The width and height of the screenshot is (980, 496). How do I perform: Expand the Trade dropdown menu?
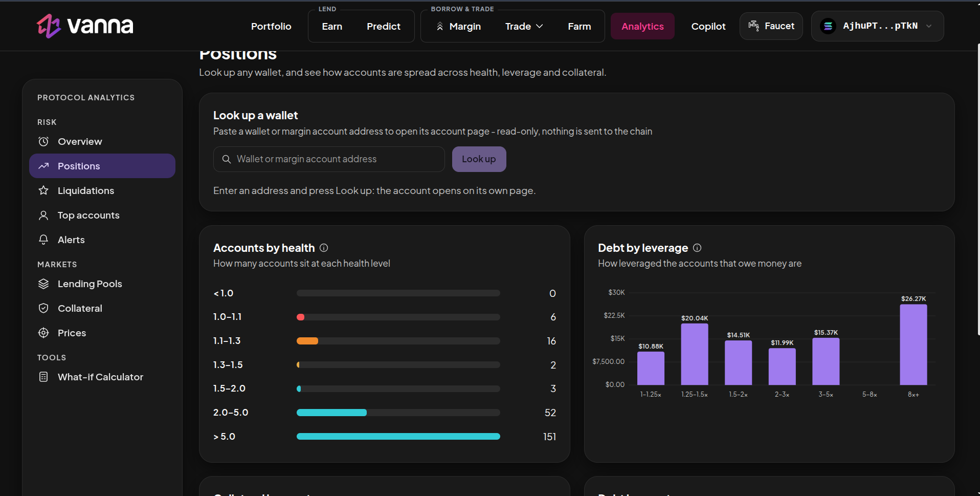(524, 26)
